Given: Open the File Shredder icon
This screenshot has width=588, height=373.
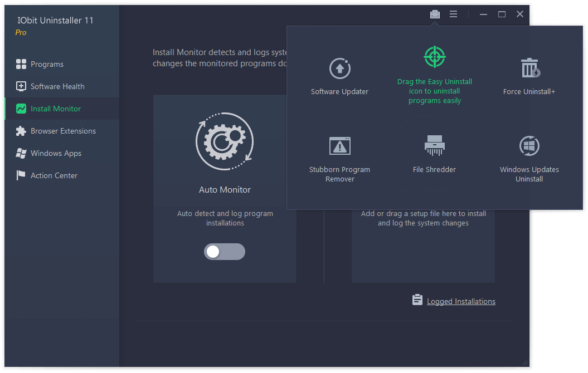Looking at the screenshot, I should click(435, 145).
